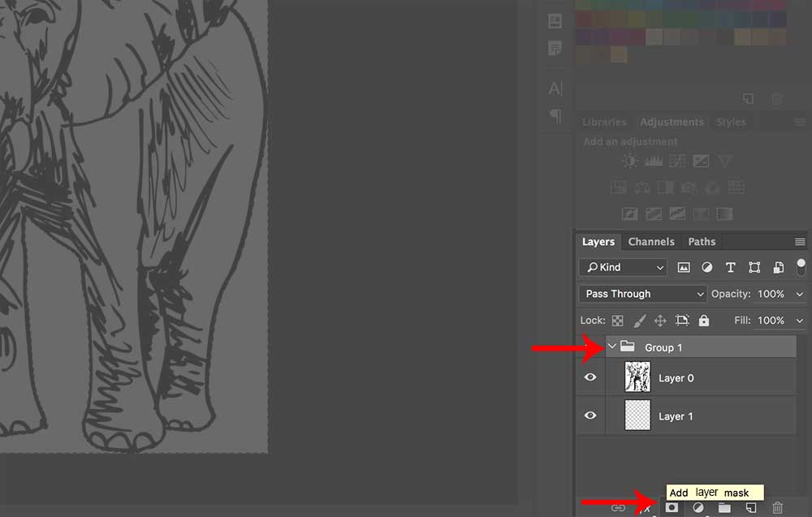Hide Layer 0 using its eye icon
Screen dimensions: 812x517
[x=590, y=377]
